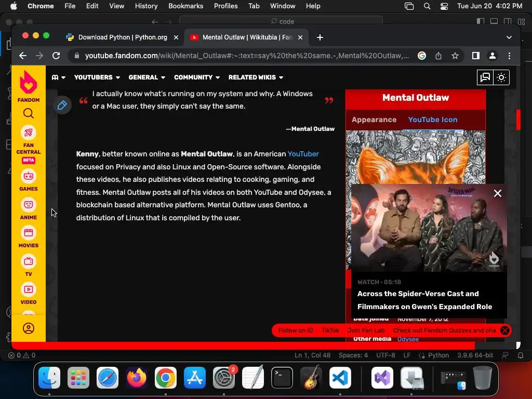This screenshot has height=399, width=532.
Task: Click 'Ln 1, Col 48' in status bar
Action: pos(312,355)
